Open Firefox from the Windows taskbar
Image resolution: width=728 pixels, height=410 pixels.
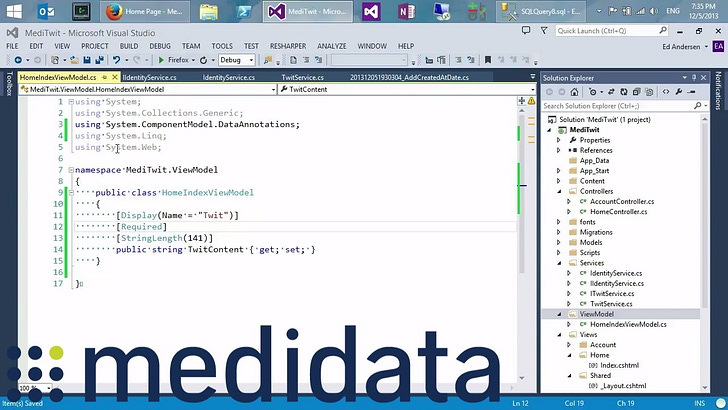point(145,12)
